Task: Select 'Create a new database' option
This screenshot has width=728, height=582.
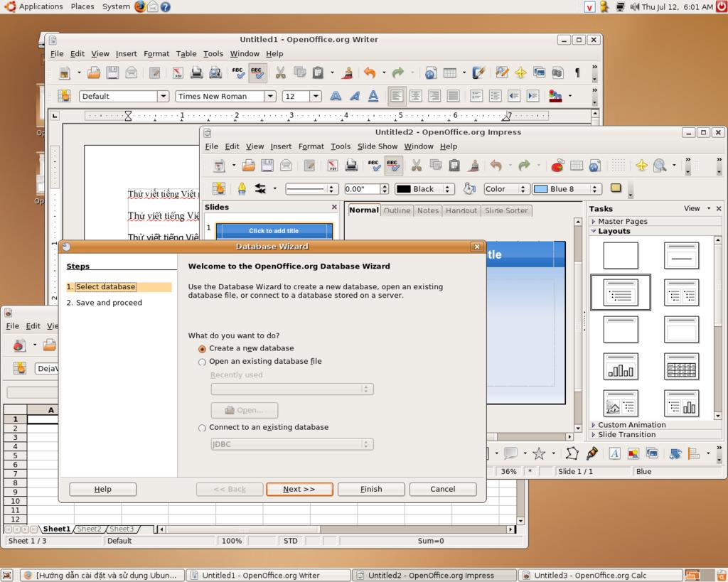Action: tap(203, 349)
